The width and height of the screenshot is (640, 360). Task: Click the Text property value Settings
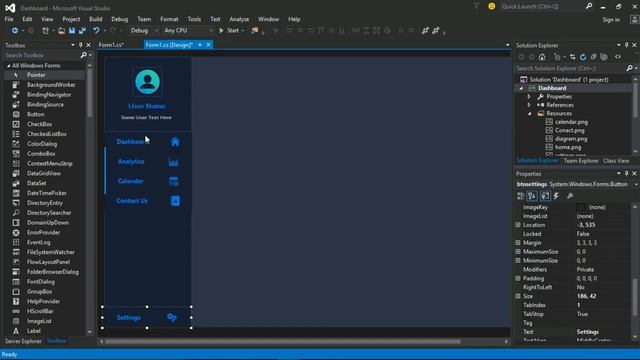tap(587, 332)
